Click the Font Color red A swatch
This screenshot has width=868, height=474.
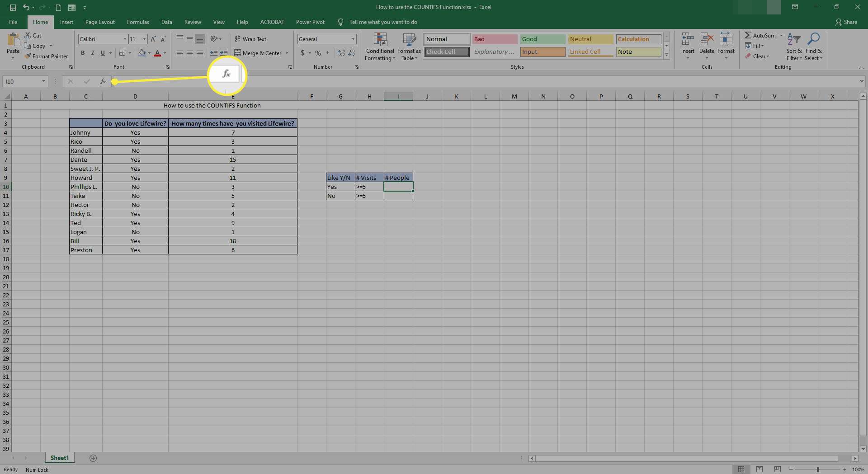pyautogui.click(x=157, y=53)
